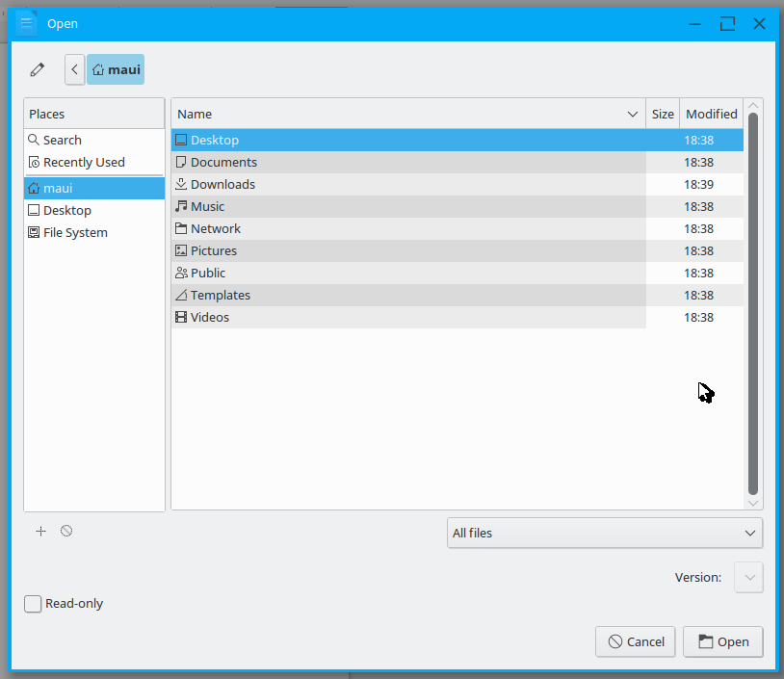Click the Pictures image icon
Image resolution: width=784 pixels, height=679 pixels.
181,250
